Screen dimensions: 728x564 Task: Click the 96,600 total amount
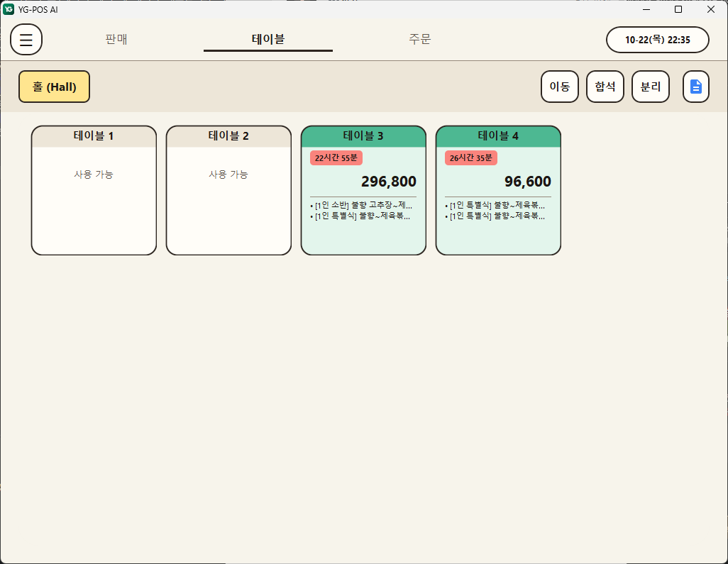pos(527,182)
